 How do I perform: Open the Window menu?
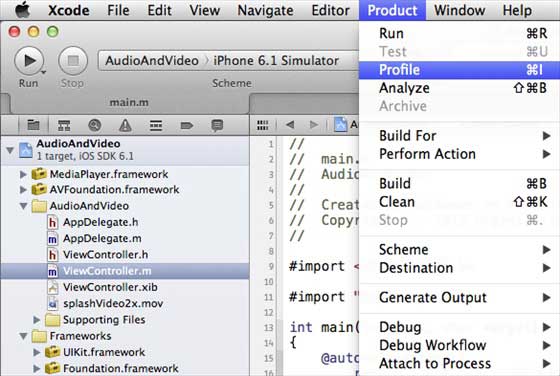coord(459,10)
